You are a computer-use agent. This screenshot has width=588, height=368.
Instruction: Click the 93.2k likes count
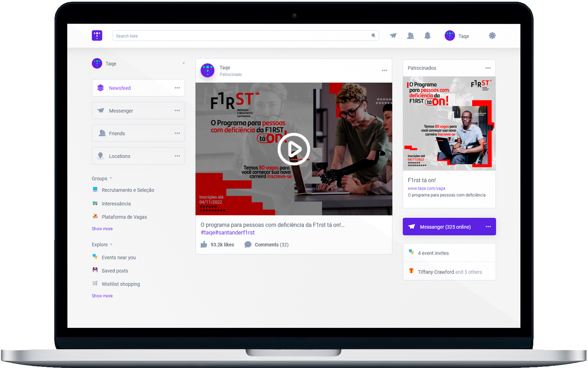[x=222, y=245]
